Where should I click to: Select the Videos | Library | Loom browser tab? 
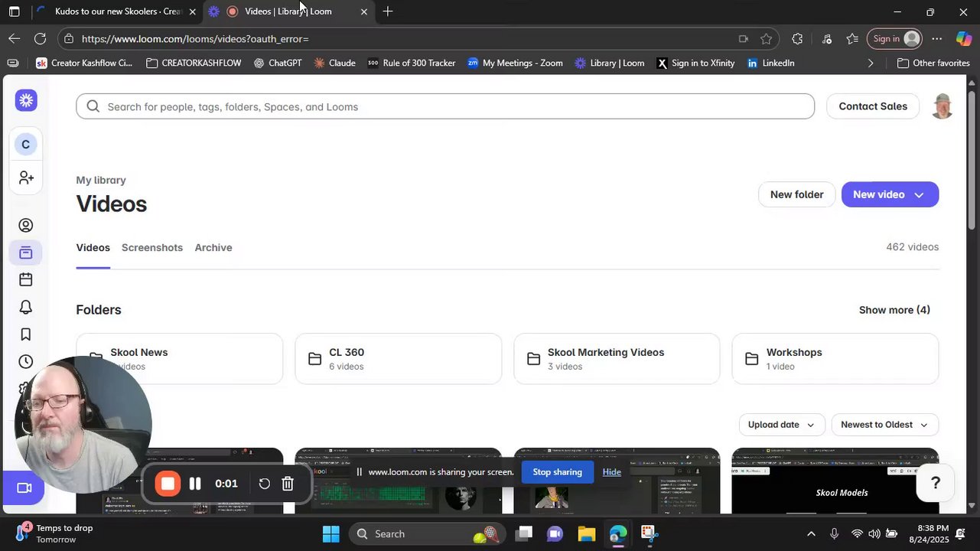click(288, 11)
